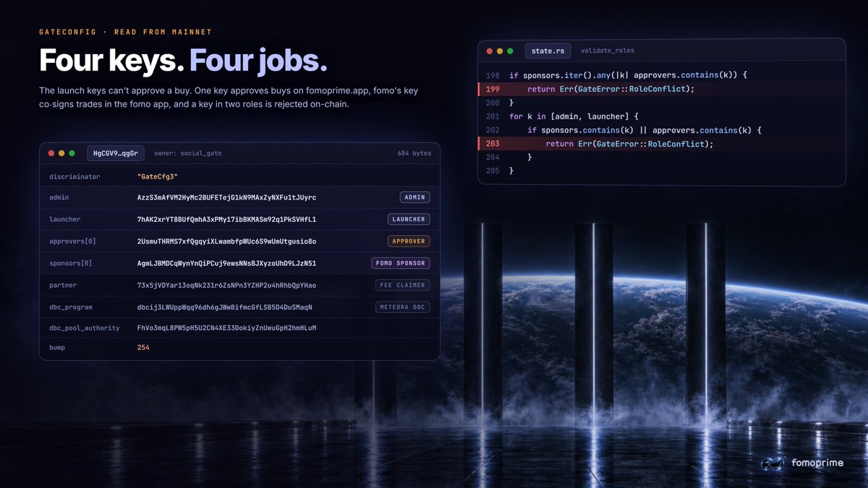Click line number 205 in the code
The height and width of the screenshot is (488, 868).
tap(493, 171)
